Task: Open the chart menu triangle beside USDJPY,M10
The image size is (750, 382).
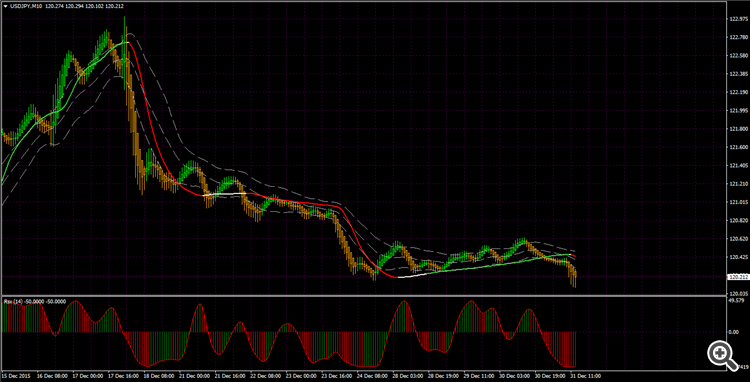Action: click(x=5, y=6)
